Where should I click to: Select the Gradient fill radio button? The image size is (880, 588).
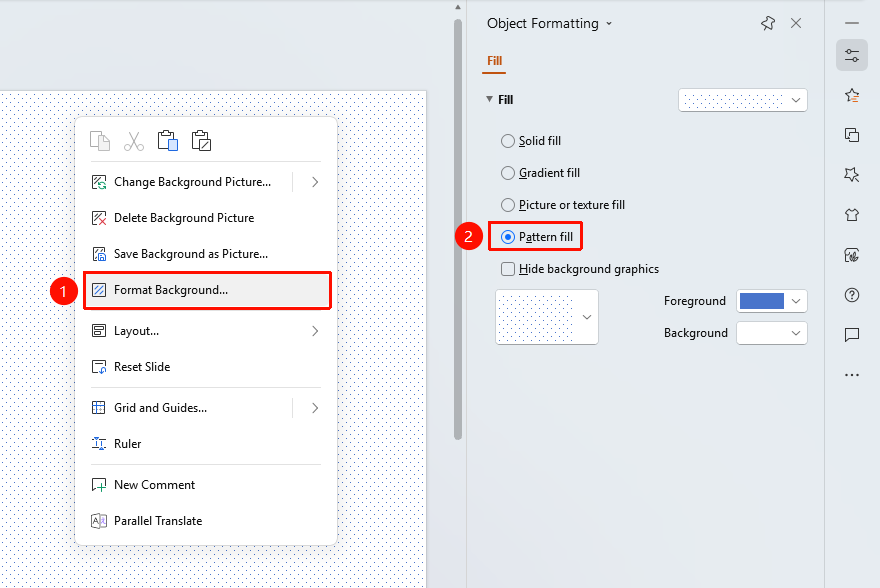[x=507, y=173]
